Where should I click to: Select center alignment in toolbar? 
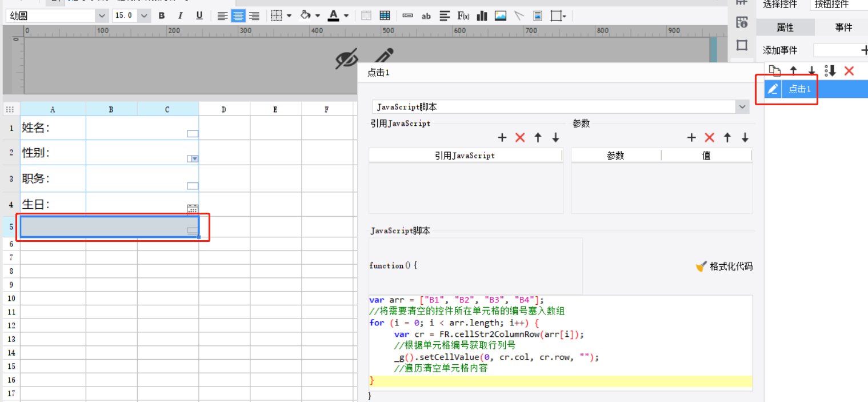coord(238,16)
